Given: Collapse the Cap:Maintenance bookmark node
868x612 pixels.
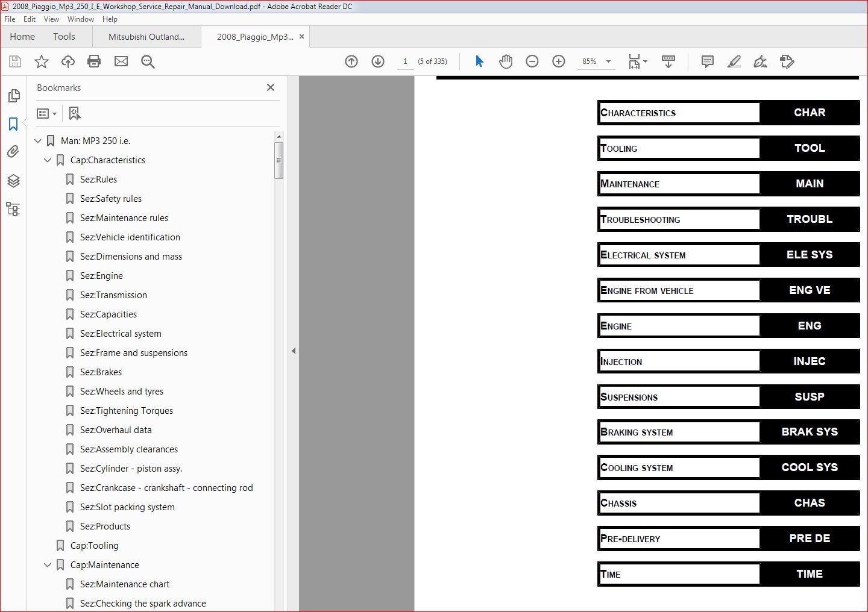Looking at the screenshot, I should 48,565.
